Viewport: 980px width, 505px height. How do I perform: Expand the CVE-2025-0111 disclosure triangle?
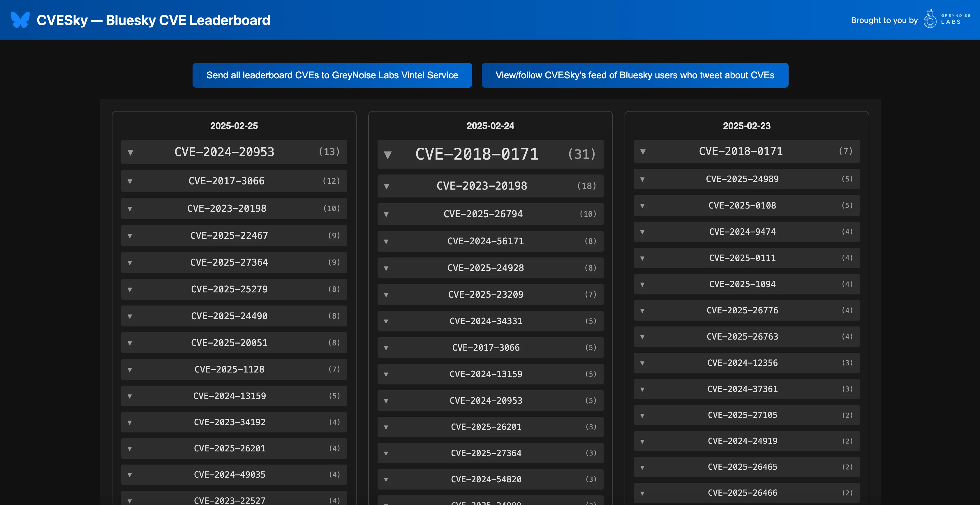pos(643,258)
